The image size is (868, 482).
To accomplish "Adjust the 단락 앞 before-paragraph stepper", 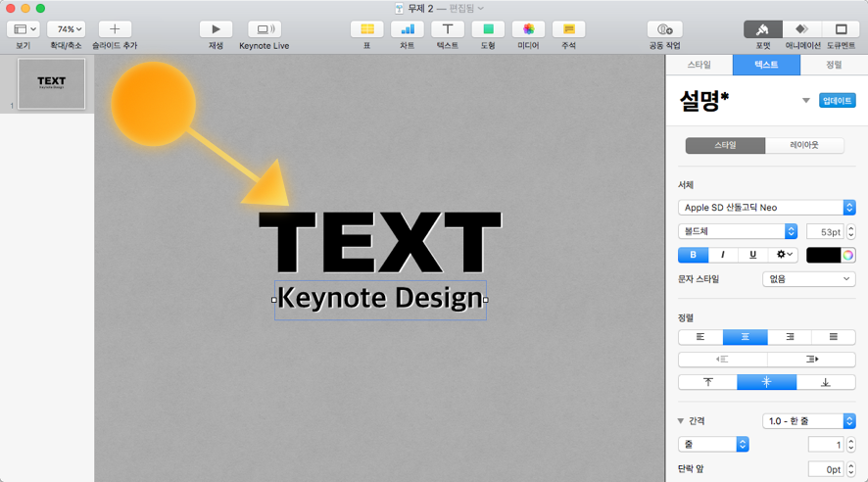I will pyautogui.click(x=850, y=469).
